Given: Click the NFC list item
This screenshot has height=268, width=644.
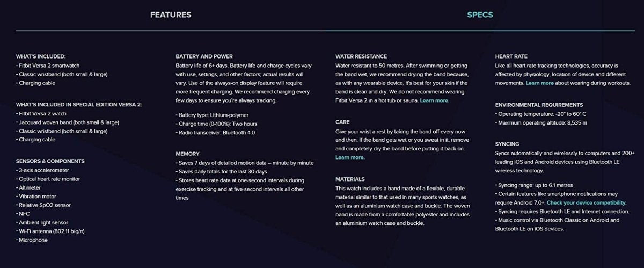Looking at the screenshot, I should click(25, 214).
